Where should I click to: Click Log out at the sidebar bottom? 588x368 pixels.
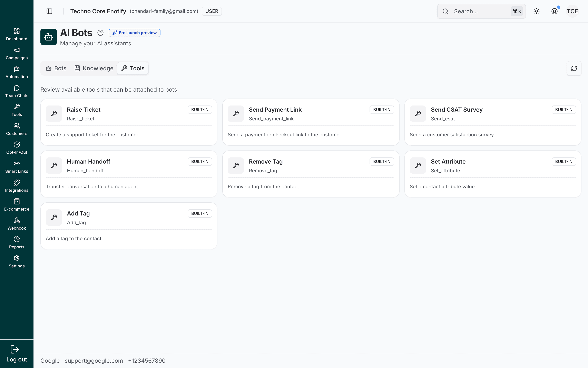pos(17,354)
